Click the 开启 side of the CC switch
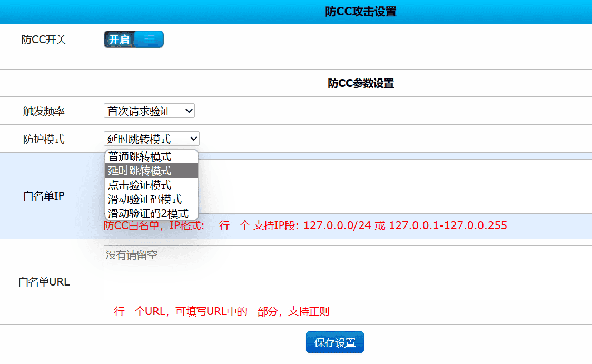The height and width of the screenshot is (364, 592). tap(120, 39)
